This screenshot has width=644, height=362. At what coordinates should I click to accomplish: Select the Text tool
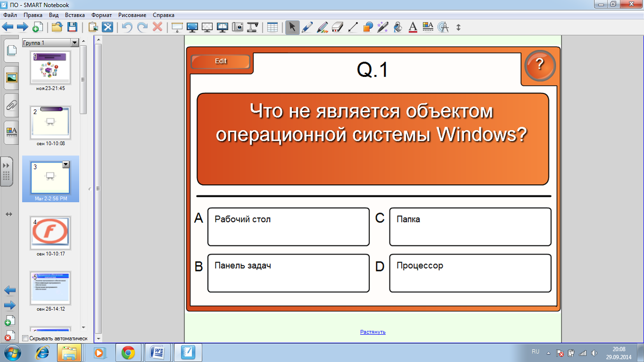click(413, 27)
